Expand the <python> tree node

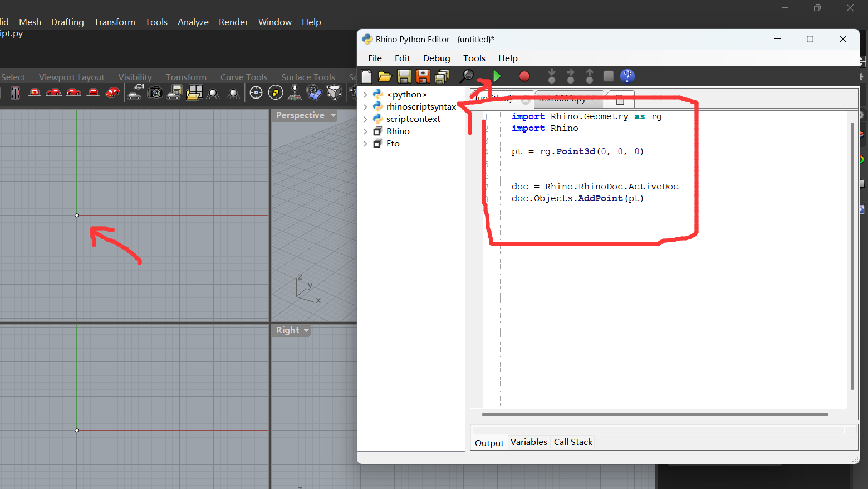click(365, 95)
